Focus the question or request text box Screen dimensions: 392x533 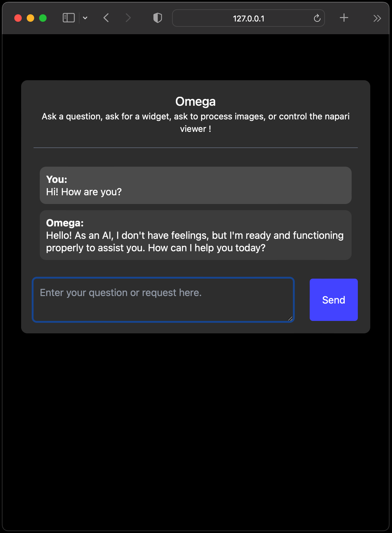pyautogui.click(x=163, y=300)
